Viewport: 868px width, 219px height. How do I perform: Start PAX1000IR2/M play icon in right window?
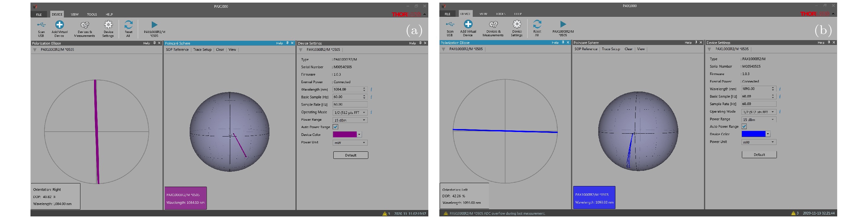click(563, 24)
